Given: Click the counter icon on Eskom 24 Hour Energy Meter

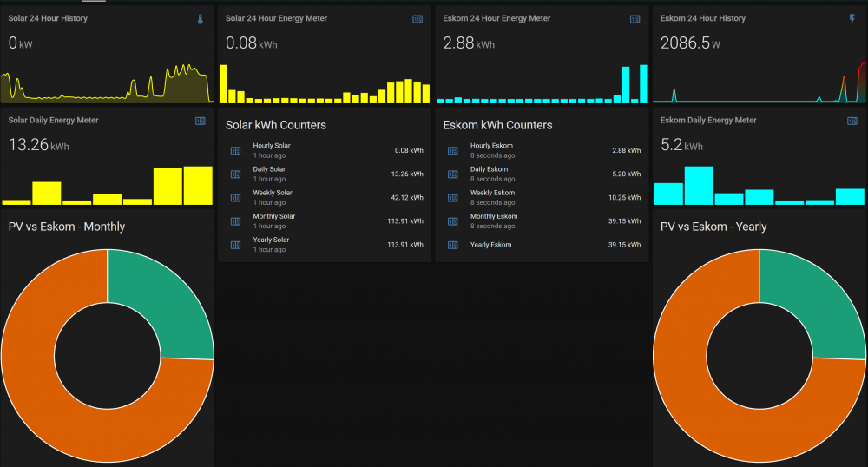Looking at the screenshot, I should 635,18.
